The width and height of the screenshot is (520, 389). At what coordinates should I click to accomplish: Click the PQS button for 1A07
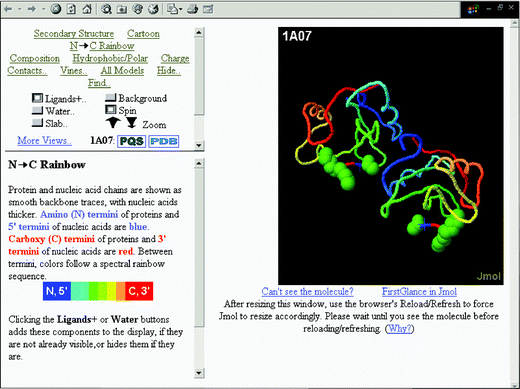tap(132, 141)
